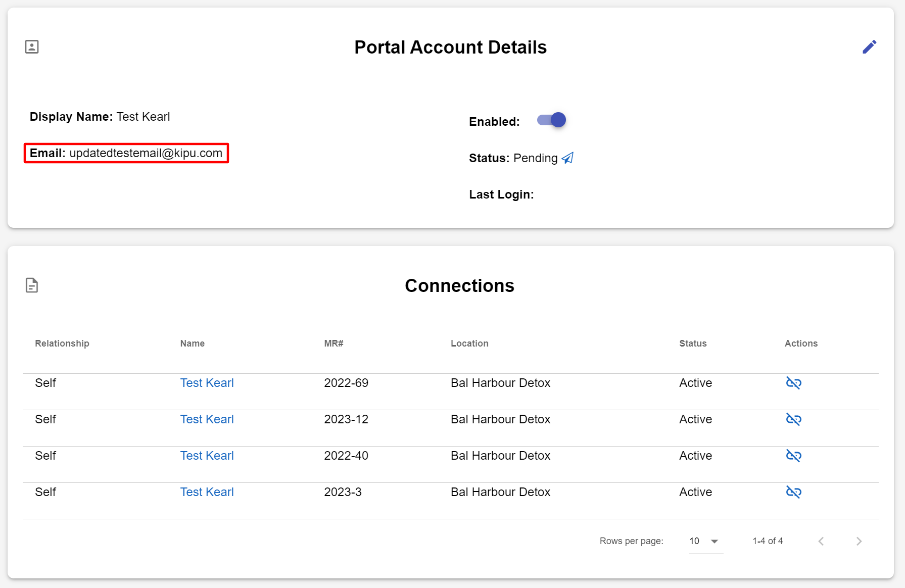Go to the previous page of connections

(821, 541)
